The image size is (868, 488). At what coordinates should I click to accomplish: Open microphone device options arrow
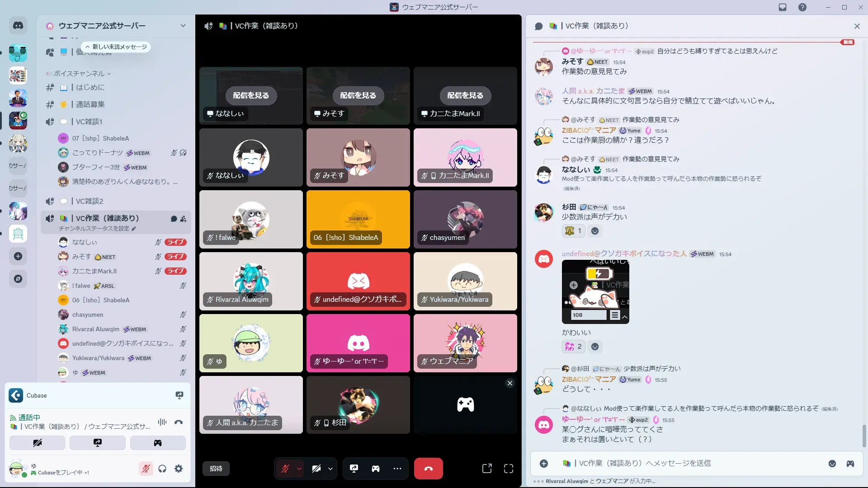click(x=299, y=469)
